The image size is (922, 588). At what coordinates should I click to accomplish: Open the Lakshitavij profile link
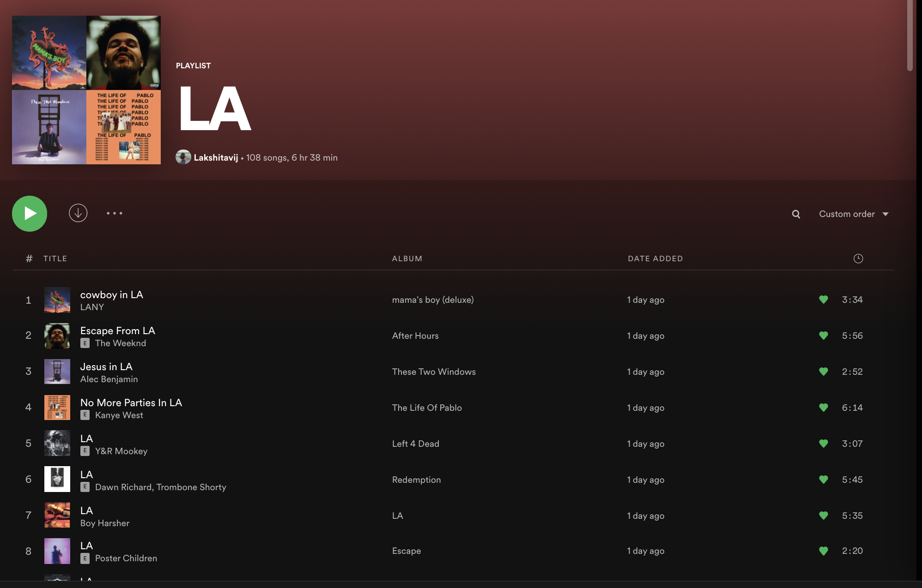coord(216,158)
